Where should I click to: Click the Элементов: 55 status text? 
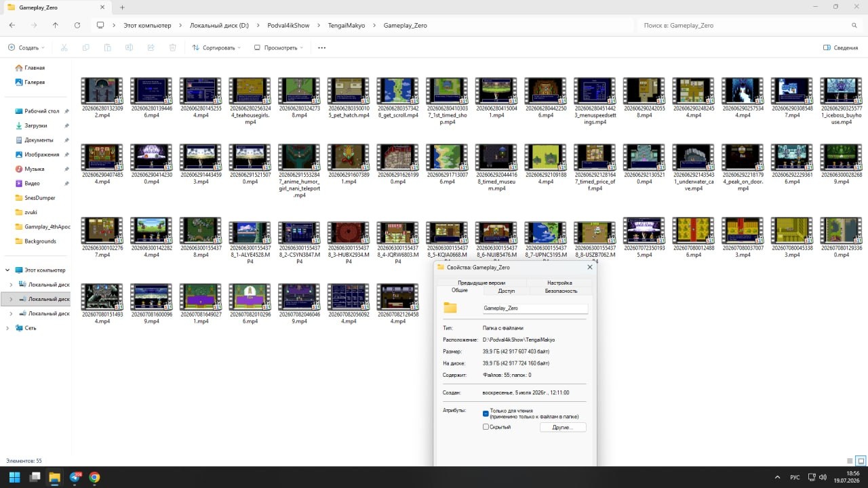tap(24, 461)
